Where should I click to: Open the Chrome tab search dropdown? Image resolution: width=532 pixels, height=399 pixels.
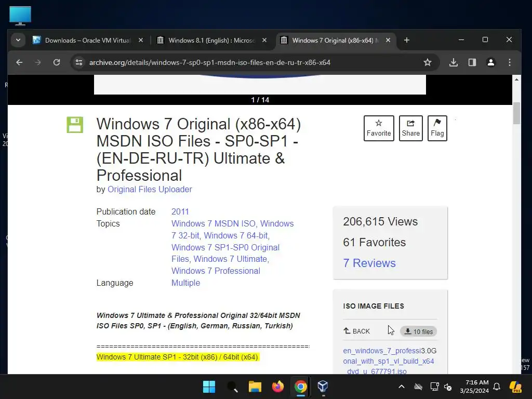coord(18,40)
